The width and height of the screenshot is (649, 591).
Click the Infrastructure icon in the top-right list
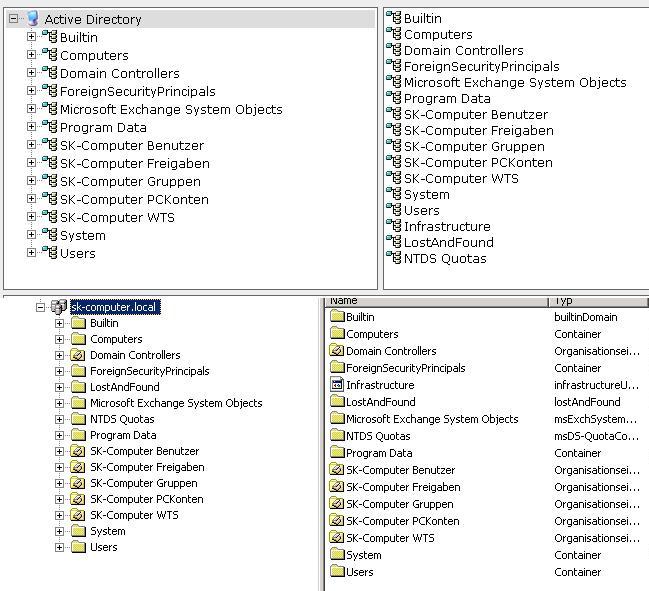coord(394,226)
